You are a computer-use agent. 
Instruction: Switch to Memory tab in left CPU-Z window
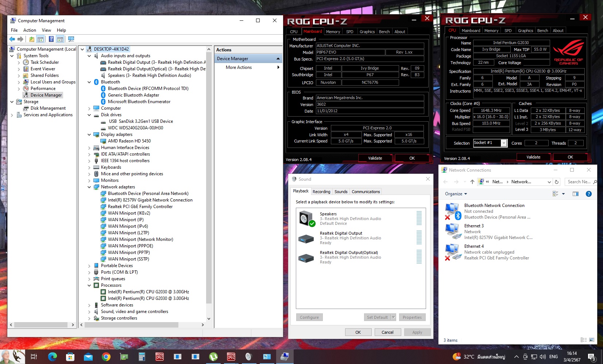[x=333, y=32]
